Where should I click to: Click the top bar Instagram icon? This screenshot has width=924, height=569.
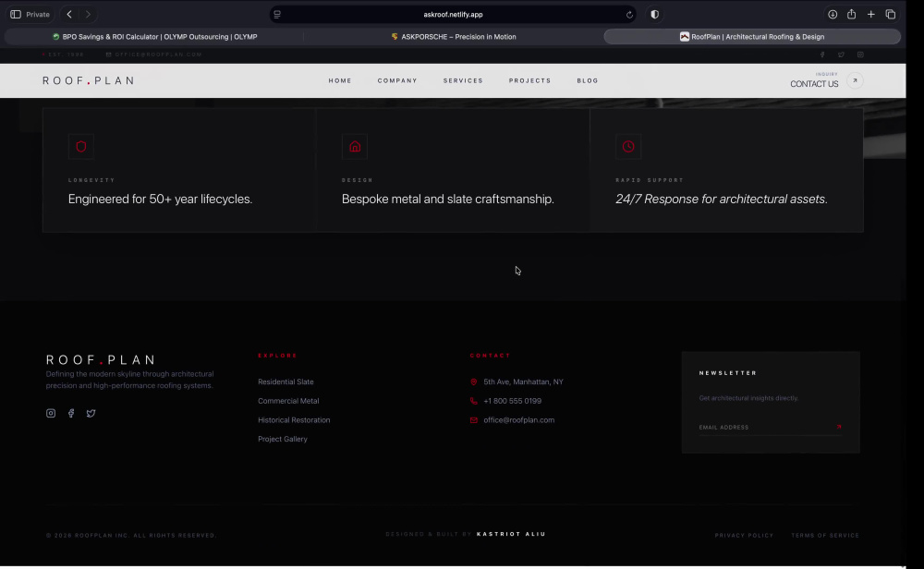pos(860,54)
